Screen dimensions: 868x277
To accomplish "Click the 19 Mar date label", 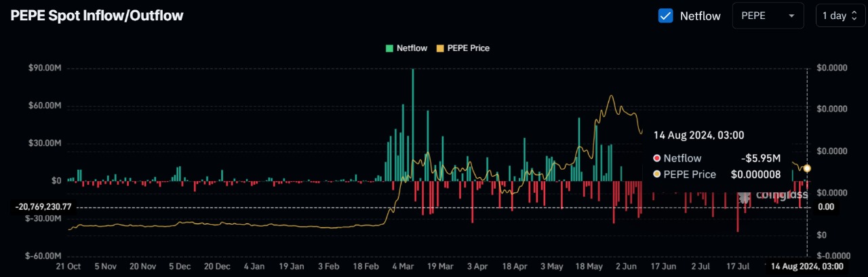I will (x=440, y=267).
